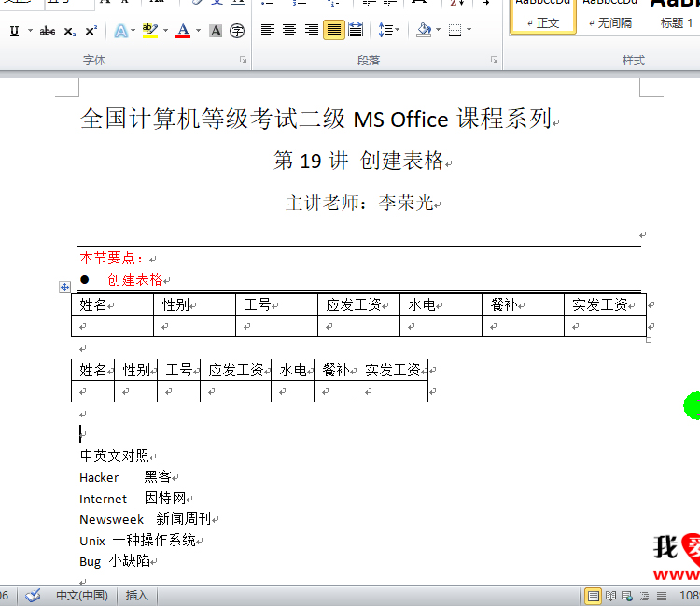Open borders dropdown arrow
This screenshot has height=606, width=700.
click(469, 30)
